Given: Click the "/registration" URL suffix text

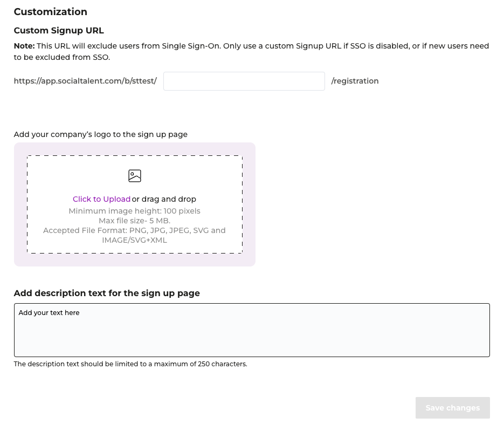Looking at the screenshot, I should click(x=355, y=81).
